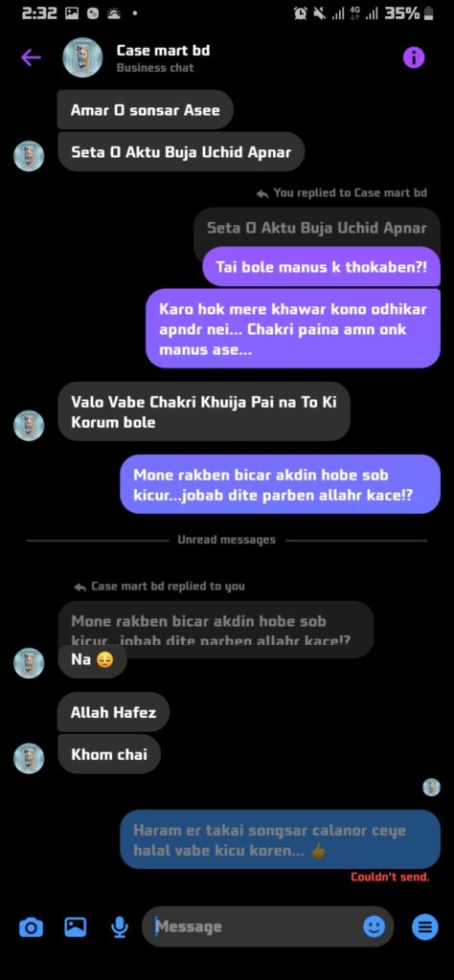
Task: Tap sender avatar beside "Khom chai"
Action: point(29,758)
